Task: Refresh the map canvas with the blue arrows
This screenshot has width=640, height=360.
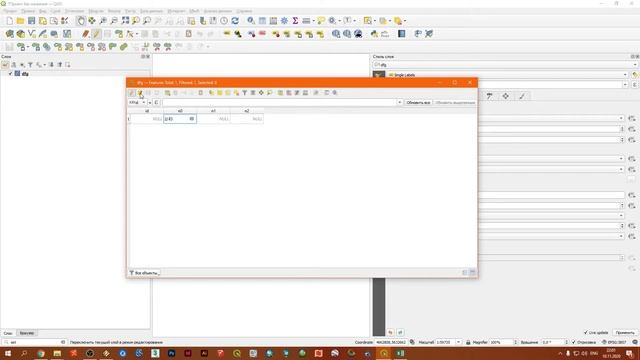Action: [x=235, y=20]
